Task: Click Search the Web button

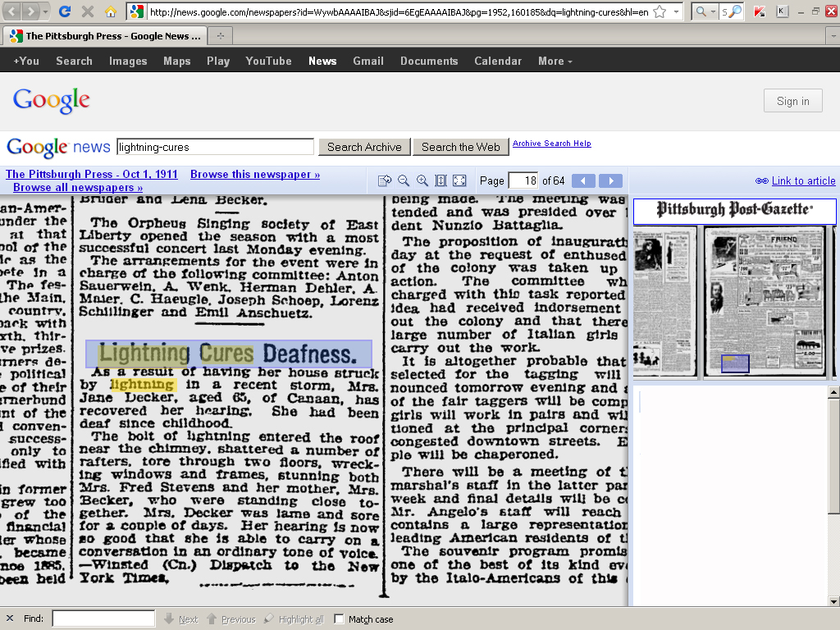Action: tap(461, 147)
